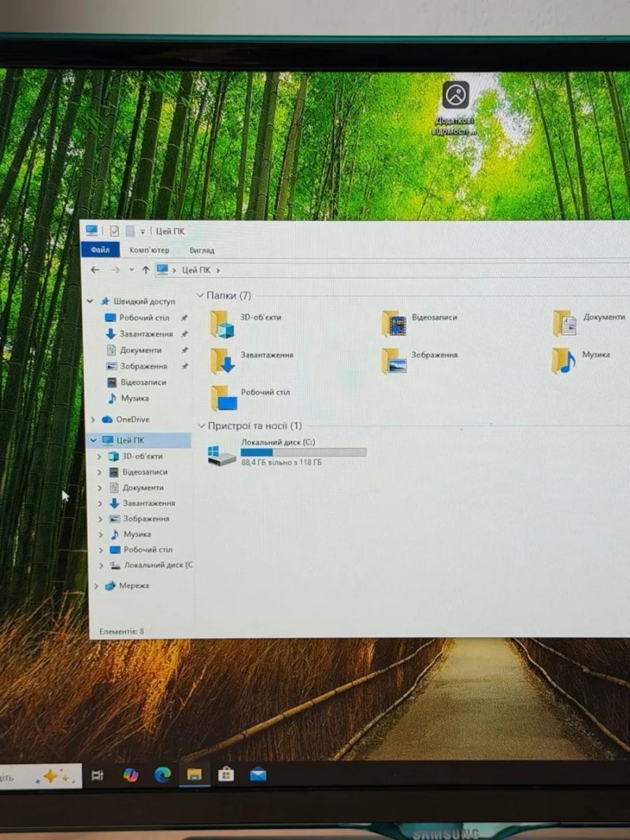The image size is (630, 840).
Task: Select Документи folder icon in Папки group
Action: pyautogui.click(x=565, y=323)
